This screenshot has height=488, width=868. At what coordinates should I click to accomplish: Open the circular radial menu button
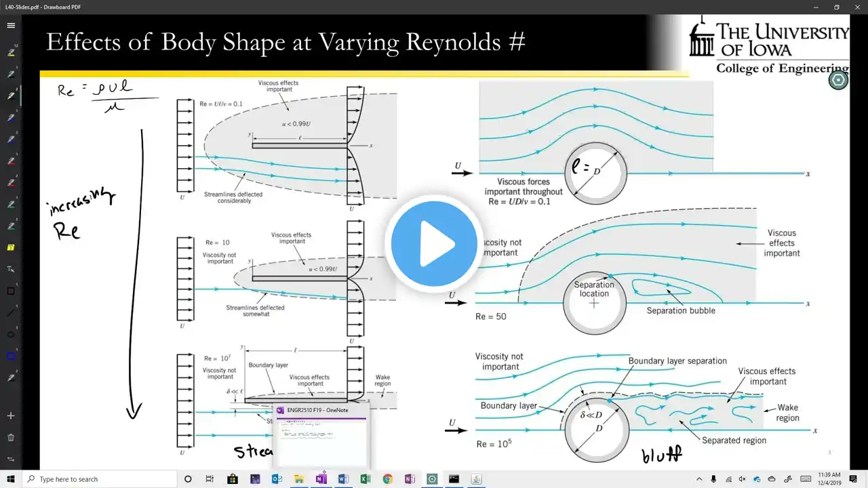(x=839, y=81)
